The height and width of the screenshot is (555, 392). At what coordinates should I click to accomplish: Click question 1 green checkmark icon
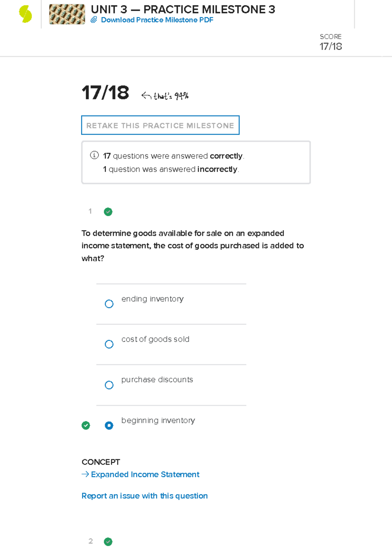(108, 212)
